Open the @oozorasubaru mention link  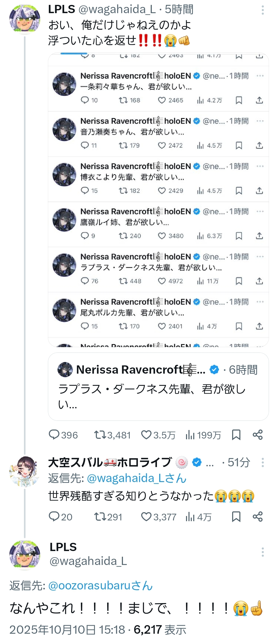(100, 586)
